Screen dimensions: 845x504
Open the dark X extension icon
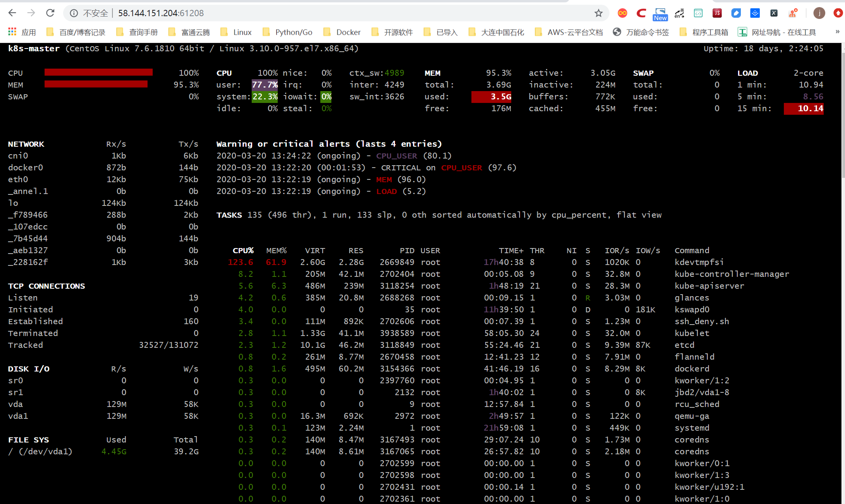coord(774,13)
